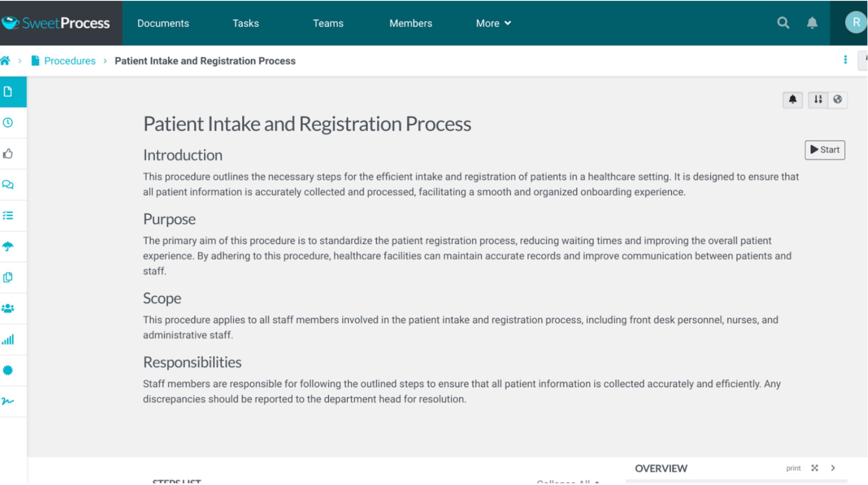Select the Teams menu item
The image size is (868, 485).
point(328,23)
